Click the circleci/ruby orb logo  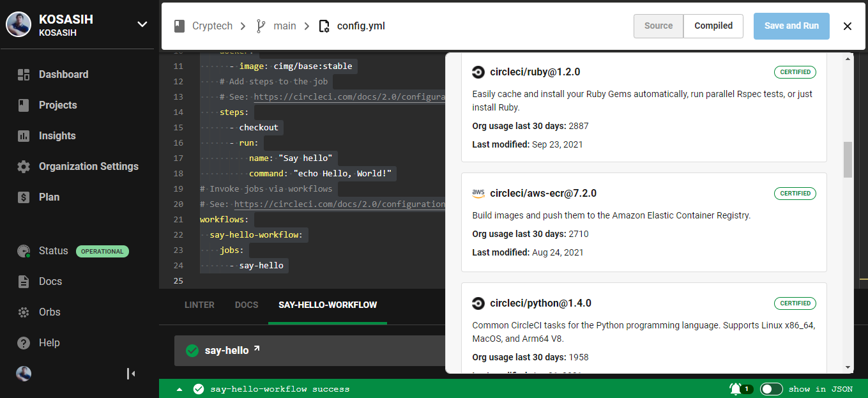click(478, 72)
